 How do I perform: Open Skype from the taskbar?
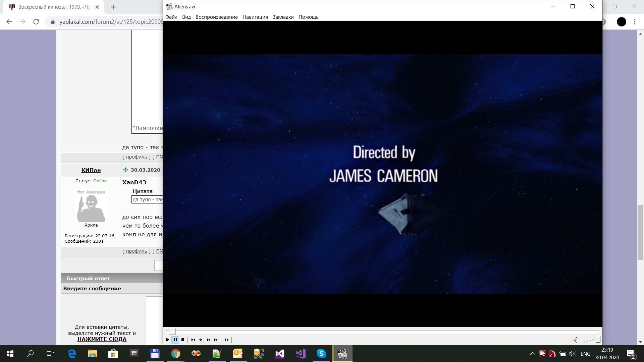click(x=321, y=354)
